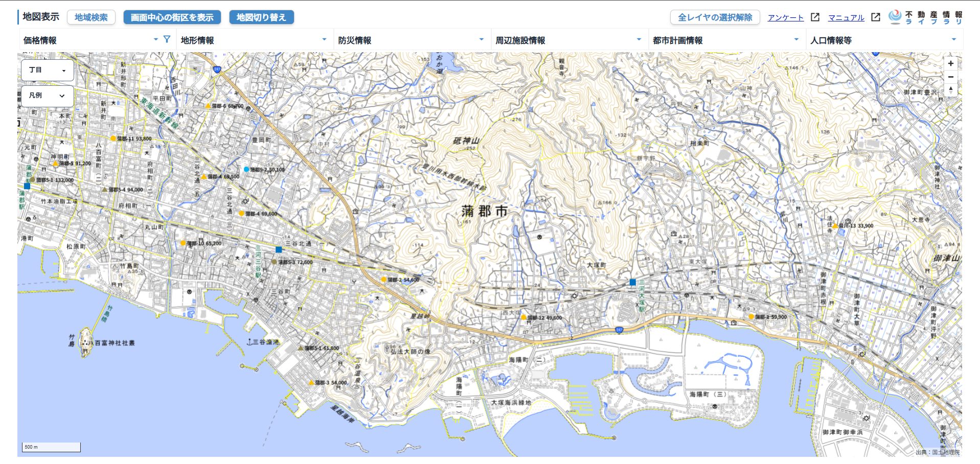Open the 丁目 selector on the map

(48, 70)
